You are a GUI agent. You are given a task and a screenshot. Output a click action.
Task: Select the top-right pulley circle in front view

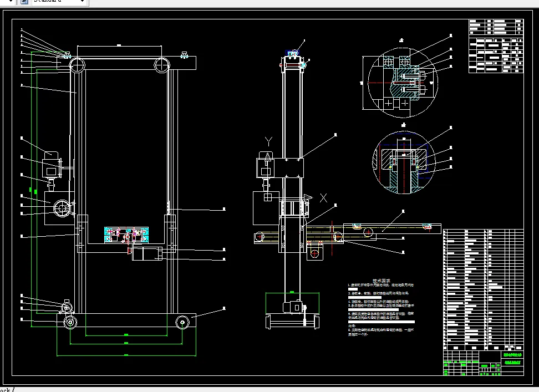tap(161, 64)
